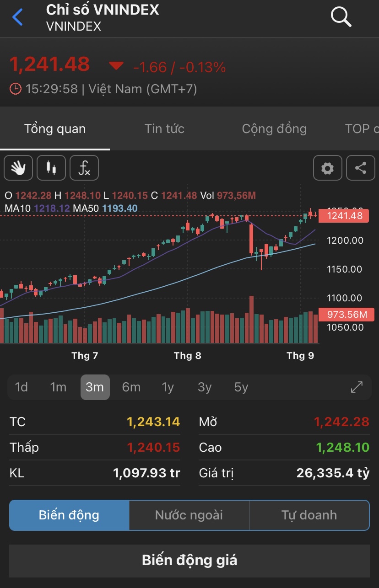Screen dimensions: 379x588
Task: Open the Tin tức tab
Action: coord(164,129)
